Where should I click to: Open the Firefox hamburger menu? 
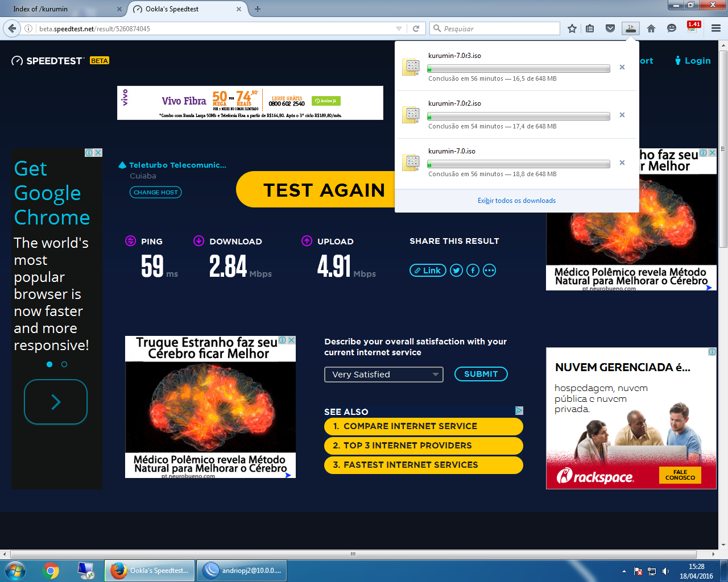tap(716, 28)
